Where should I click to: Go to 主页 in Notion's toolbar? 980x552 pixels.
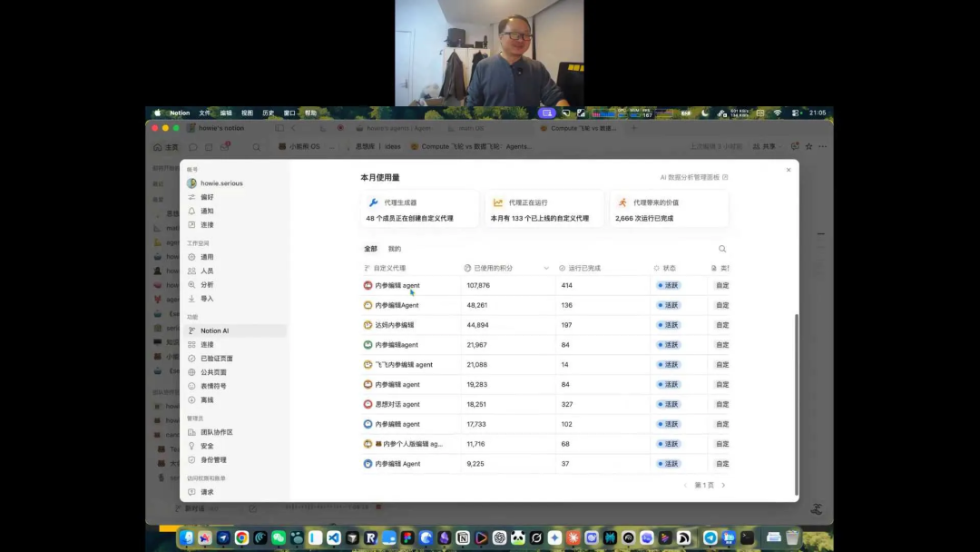(x=166, y=147)
